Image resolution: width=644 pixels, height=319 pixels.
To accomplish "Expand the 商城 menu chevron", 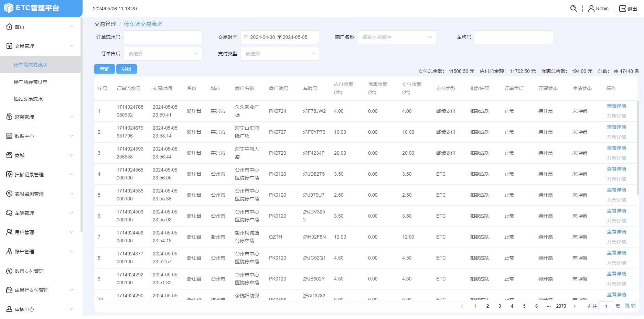I will tap(72, 155).
